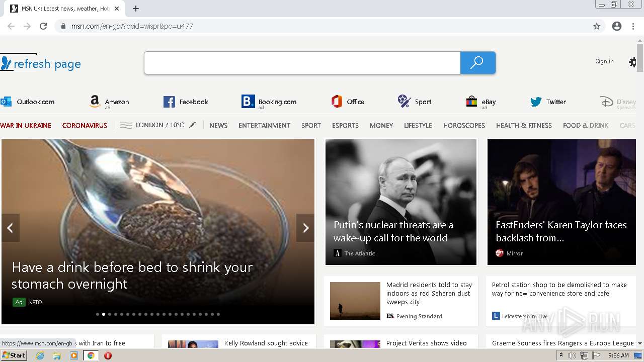Open the Sport shortcut
Viewport: 644px width, 362px height.
coord(415,102)
